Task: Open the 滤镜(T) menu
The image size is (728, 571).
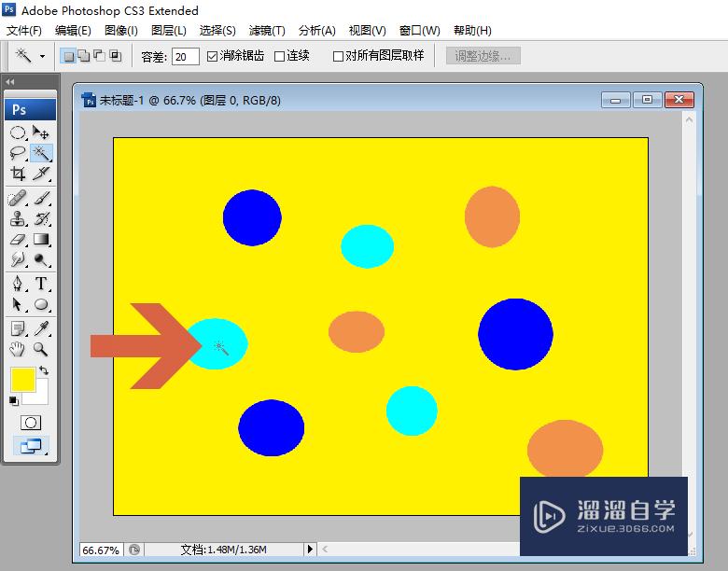Action: point(267,31)
